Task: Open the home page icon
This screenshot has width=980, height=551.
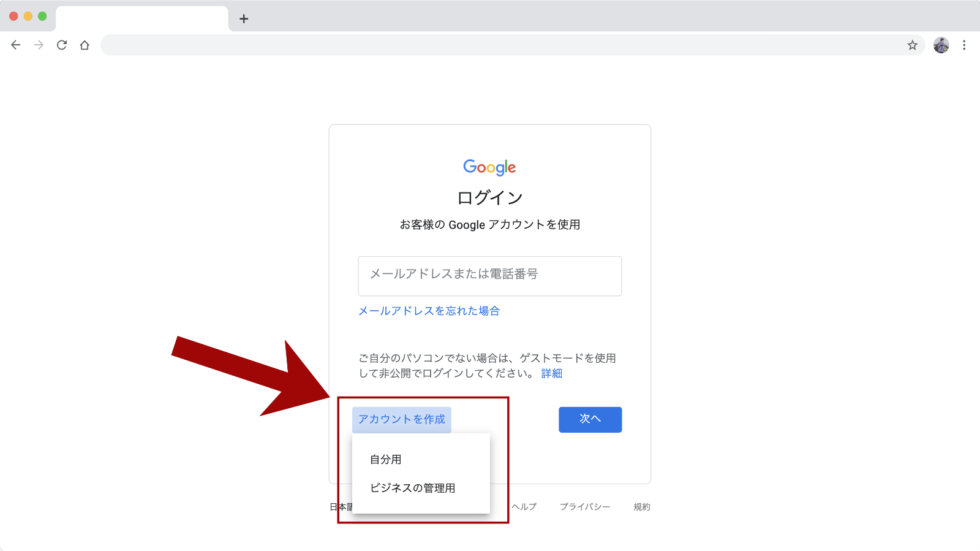Action: click(x=85, y=45)
